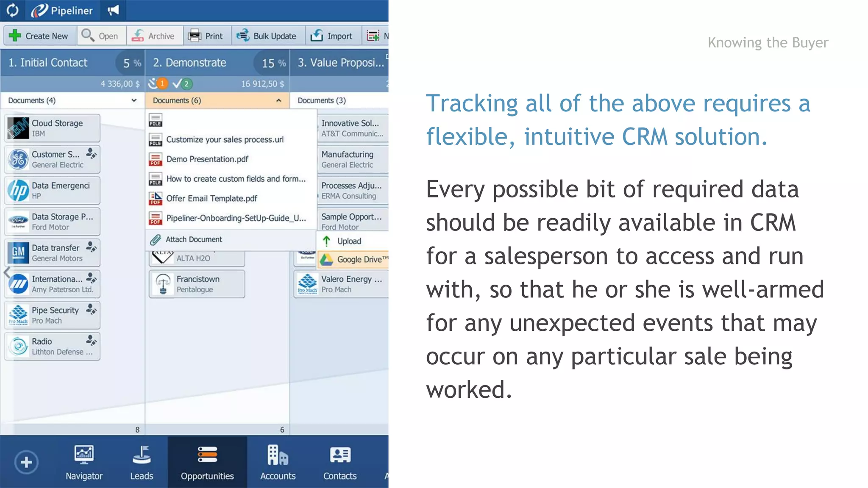868x488 pixels.
Task: Click the user icon on Pipe Security card
Action: [91, 309]
